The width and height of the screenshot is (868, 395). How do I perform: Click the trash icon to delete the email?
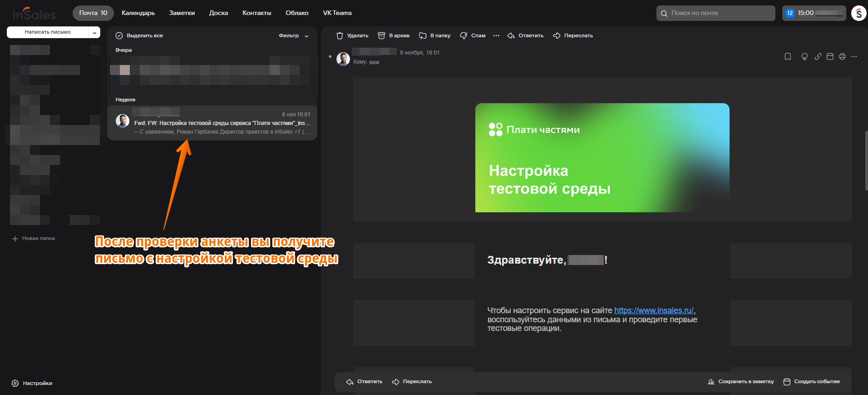tap(340, 35)
